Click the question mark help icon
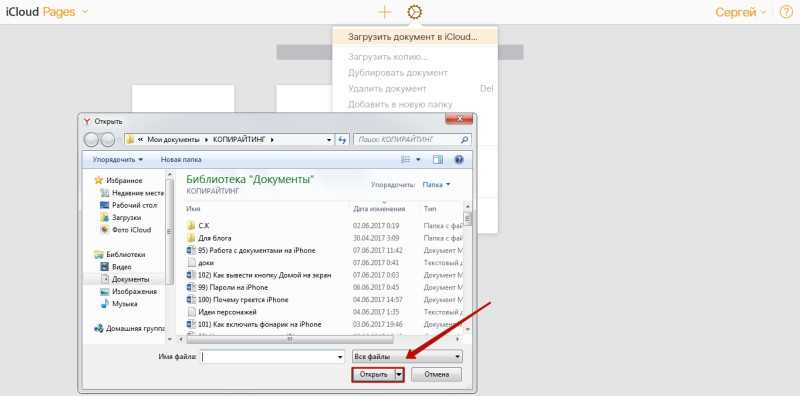Image resolution: width=800 pixels, height=396 pixels. [x=786, y=12]
